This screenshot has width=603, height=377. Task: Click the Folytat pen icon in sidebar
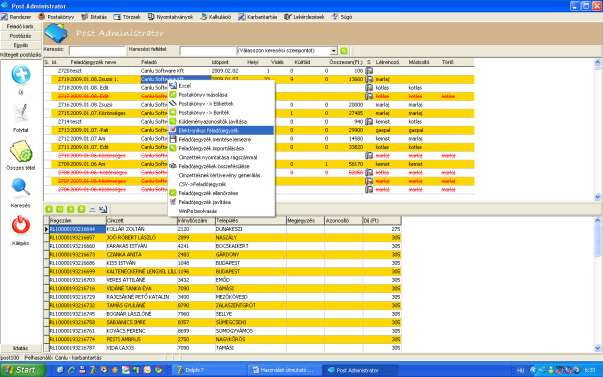tap(21, 113)
